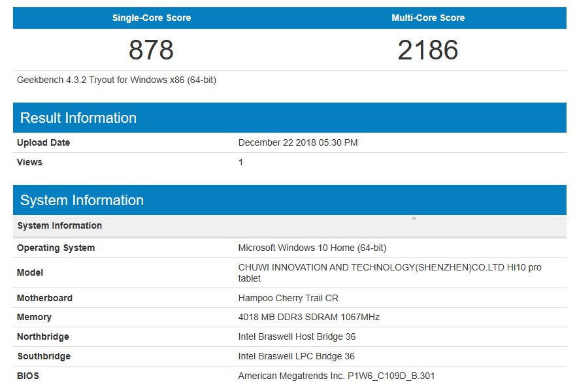
Task: Click the Single-Core Score header
Action: (151, 18)
